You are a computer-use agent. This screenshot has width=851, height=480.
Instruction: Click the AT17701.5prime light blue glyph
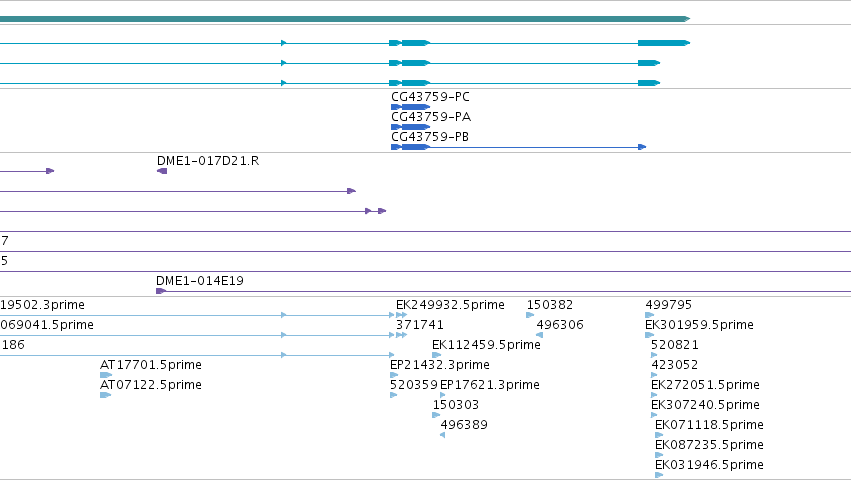(x=106, y=375)
